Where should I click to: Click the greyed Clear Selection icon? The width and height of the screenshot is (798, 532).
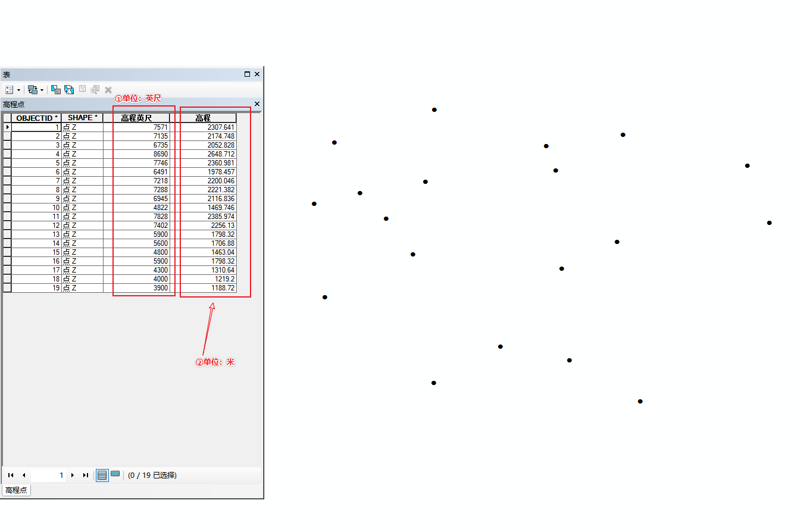coord(82,89)
